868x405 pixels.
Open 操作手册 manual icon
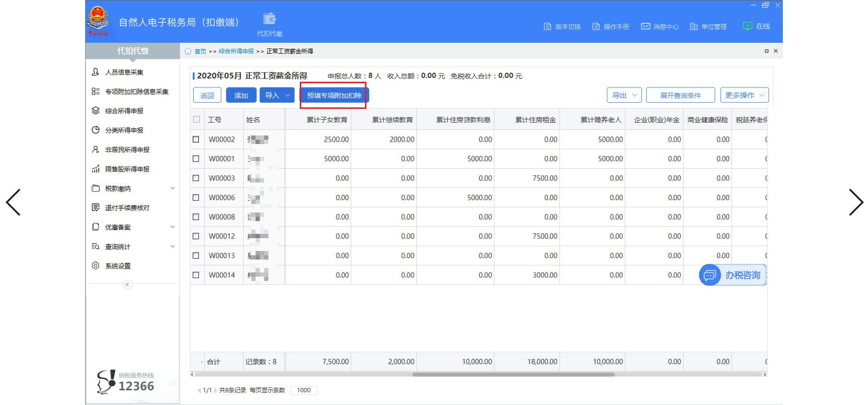pos(596,27)
